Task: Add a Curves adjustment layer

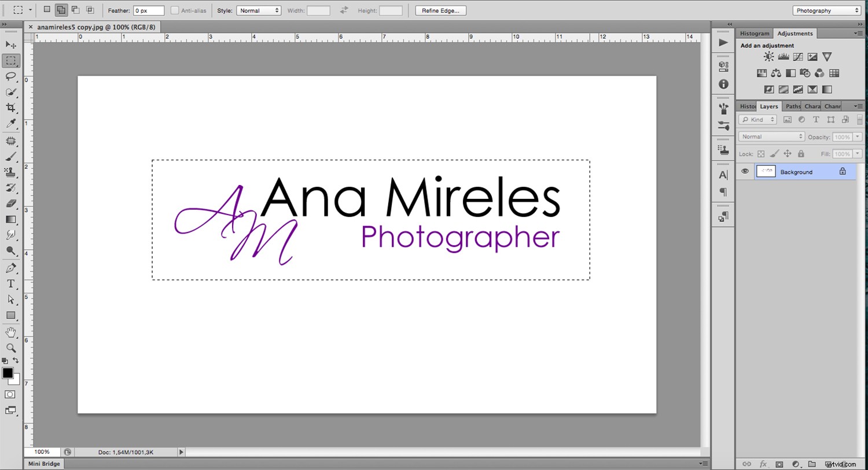Action: coord(797,56)
